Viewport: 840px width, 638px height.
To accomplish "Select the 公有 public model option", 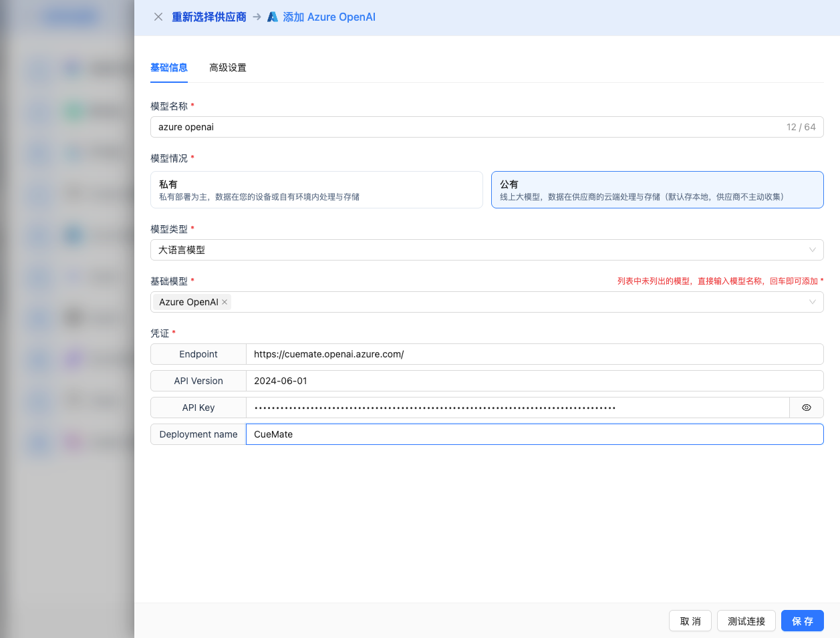I will [657, 190].
